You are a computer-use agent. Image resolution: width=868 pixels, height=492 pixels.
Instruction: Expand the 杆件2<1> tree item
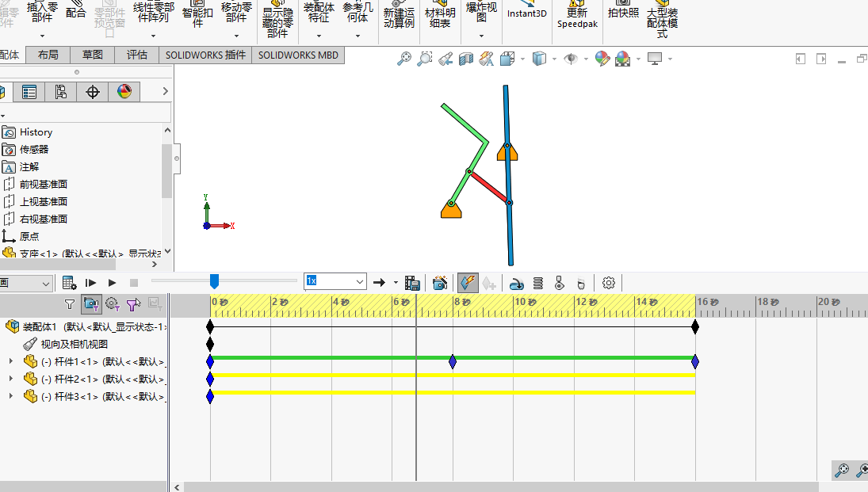tap(10, 379)
